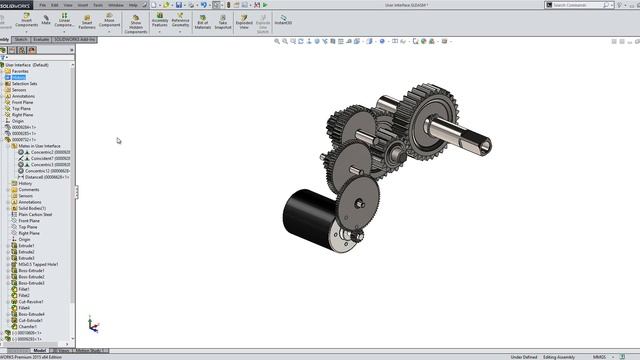Select Cut-Extrude1 feature in tree
This screenshot has width=640, height=360.
[x=31, y=320]
